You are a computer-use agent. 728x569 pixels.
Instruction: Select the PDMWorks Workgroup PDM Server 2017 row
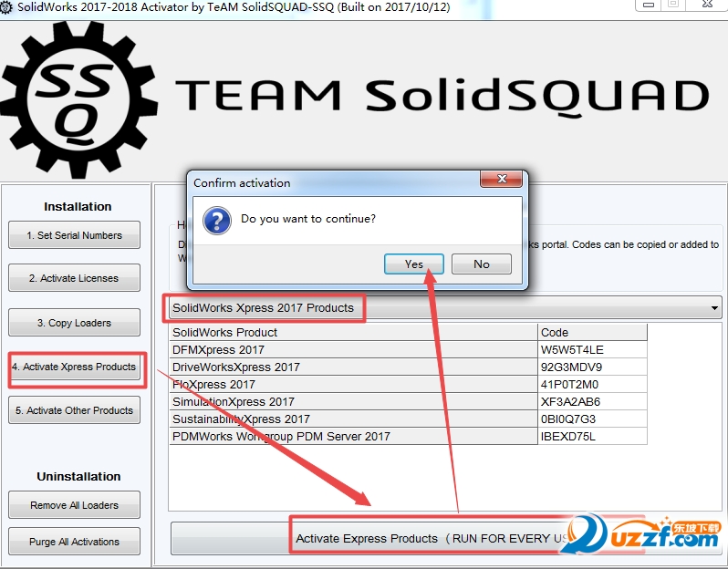pyautogui.click(x=408, y=436)
